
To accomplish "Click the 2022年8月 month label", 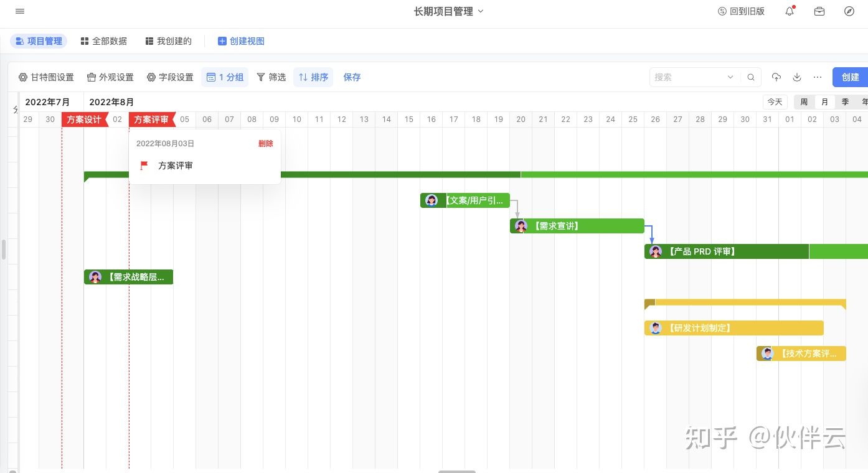I will (112, 102).
